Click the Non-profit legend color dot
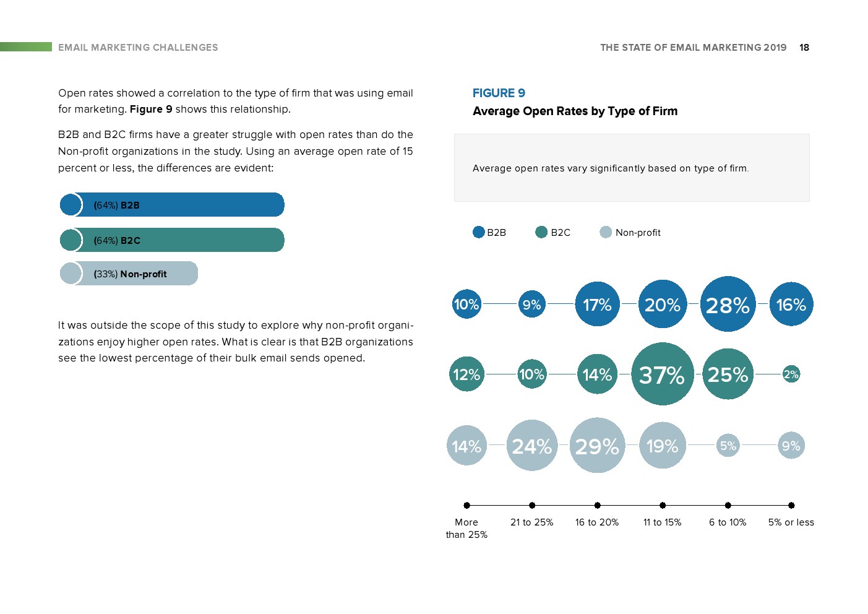868x614 pixels. (x=606, y=232)
